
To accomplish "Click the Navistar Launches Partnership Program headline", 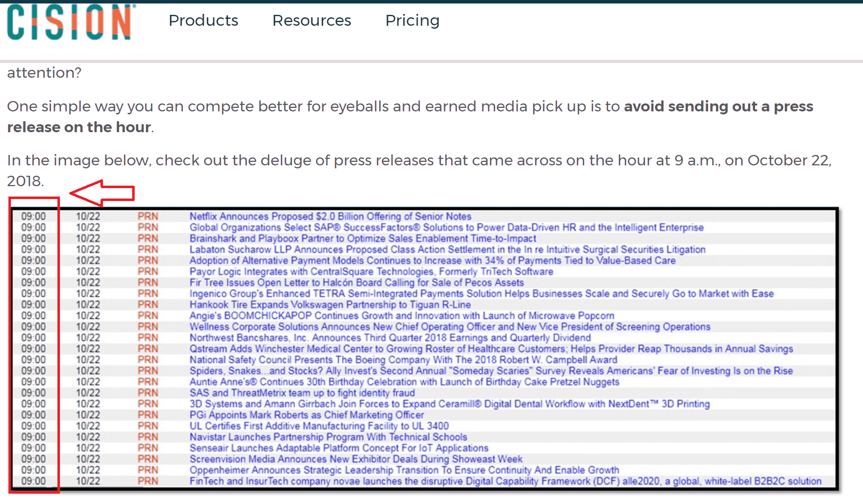I will click(328, 437).
